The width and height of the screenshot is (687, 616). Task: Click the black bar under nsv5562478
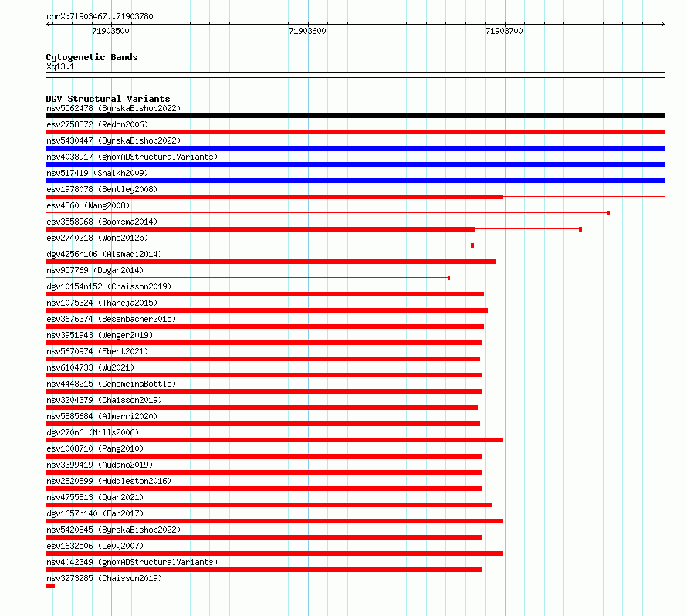click(355, 116)
